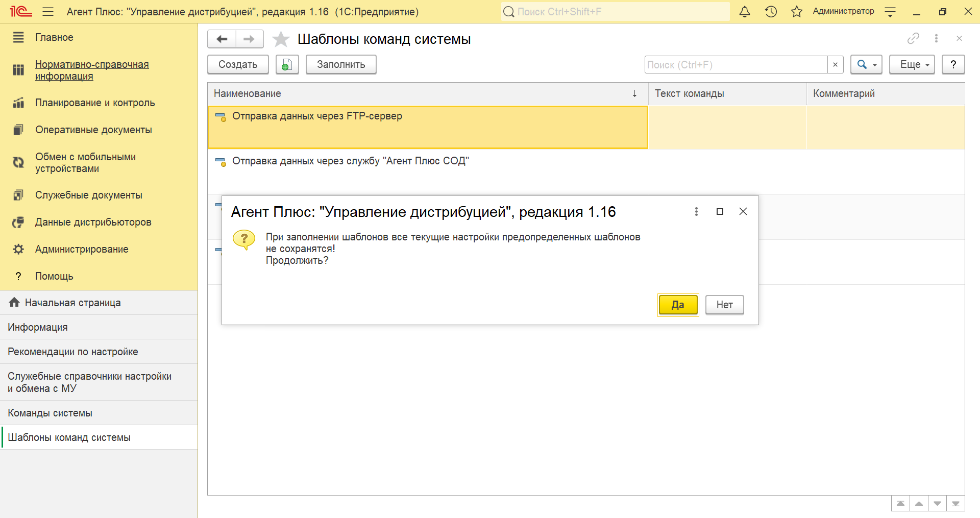
Task: Open the dialog's three-dot menu
Action: pos(696,211)
